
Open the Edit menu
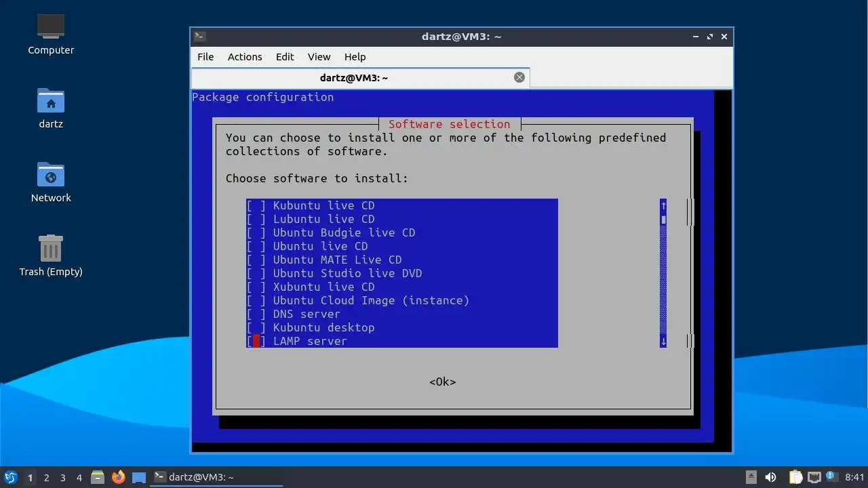tap(285, 57)
